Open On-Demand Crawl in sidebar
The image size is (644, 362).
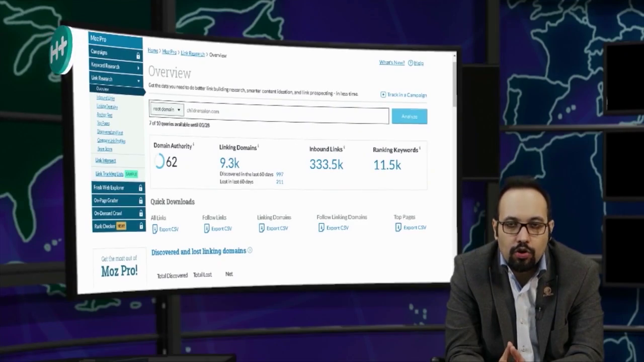click(118, 213)
